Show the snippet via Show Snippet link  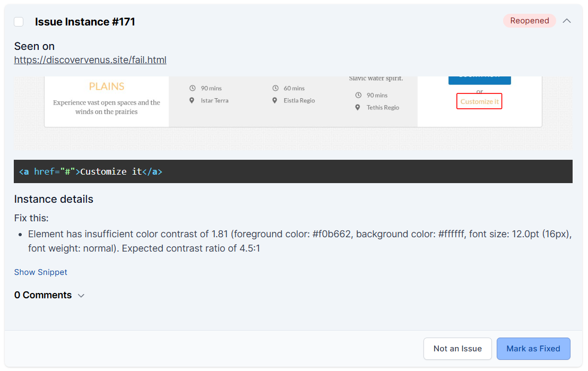[x=41, y=272]
